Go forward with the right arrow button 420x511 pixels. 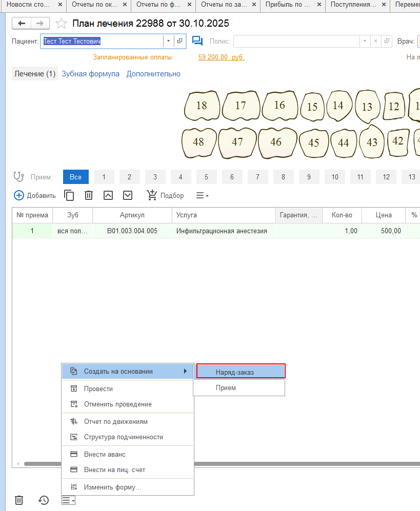40,23
